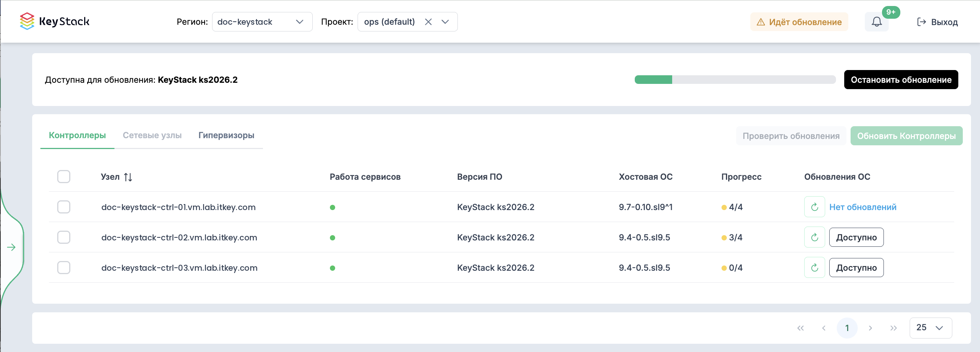The height and width of the screenshot is (352, 980).
Task: Go to previous page arrow
Action: [x=823, y=328]
